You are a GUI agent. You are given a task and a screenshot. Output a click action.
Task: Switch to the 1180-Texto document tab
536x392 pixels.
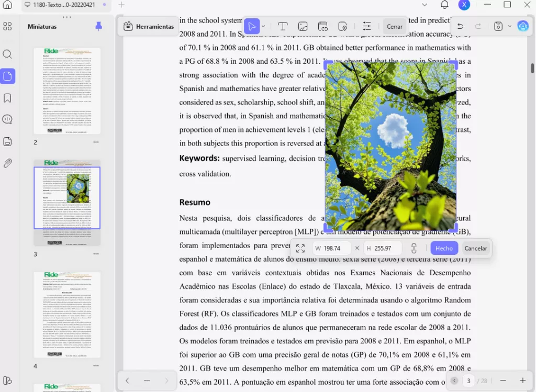[63, 5]
